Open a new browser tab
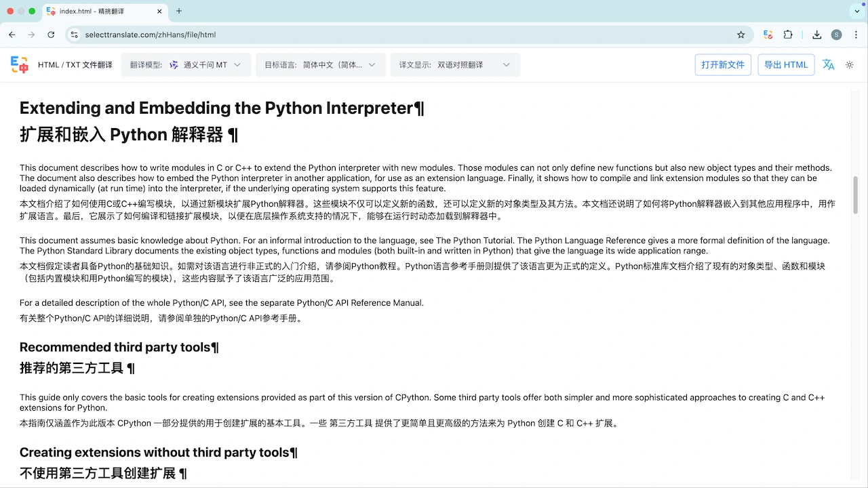The image size is (868, 488). pyautogui.click(x=179, y=11)
